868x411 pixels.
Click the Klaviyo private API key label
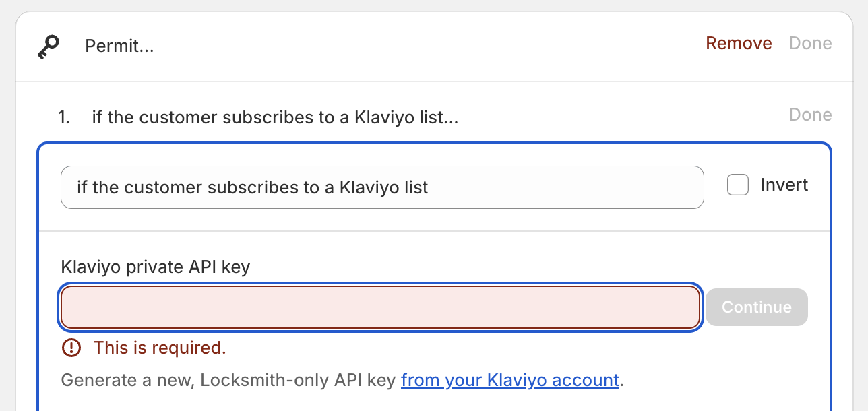pyautogui.click(x=156, y=267)
